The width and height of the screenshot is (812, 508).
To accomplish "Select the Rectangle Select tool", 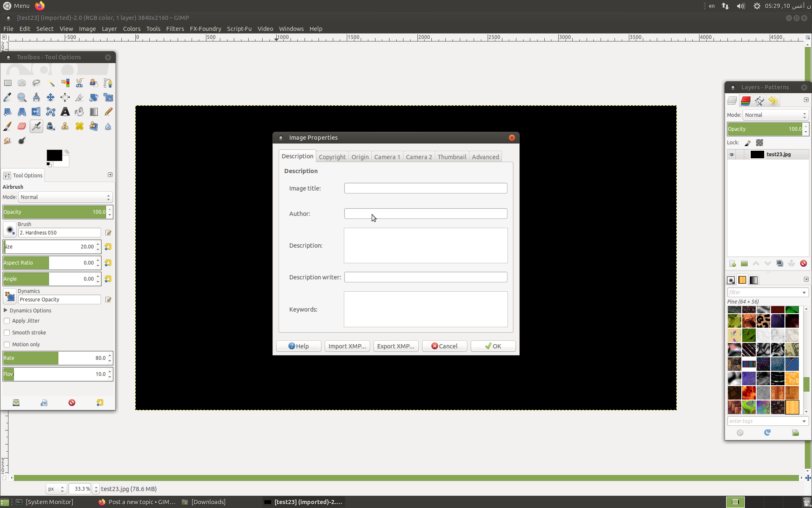I will 8,83.
